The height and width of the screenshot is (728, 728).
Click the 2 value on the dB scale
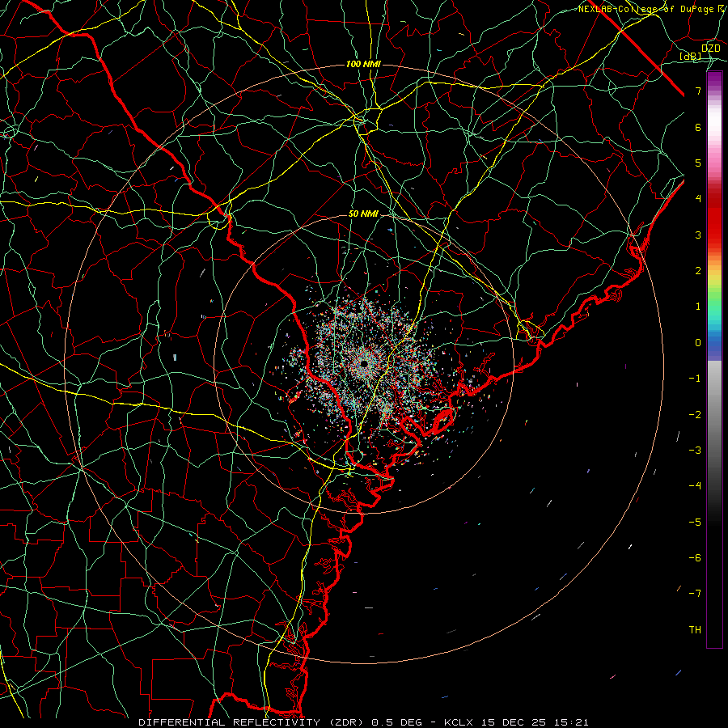click(698, 271)
